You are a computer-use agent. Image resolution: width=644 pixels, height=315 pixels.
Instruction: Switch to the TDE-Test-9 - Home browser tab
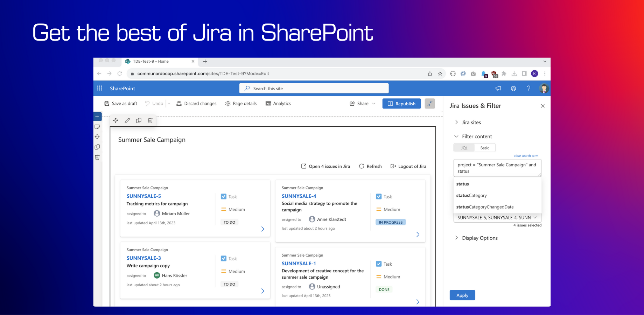(x=160, y=61)
